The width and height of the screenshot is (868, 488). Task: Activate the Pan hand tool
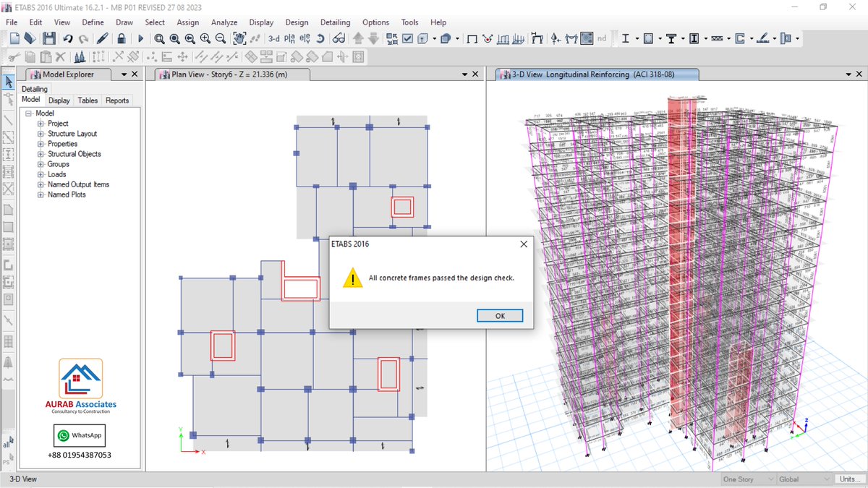[x=239, y=38]
